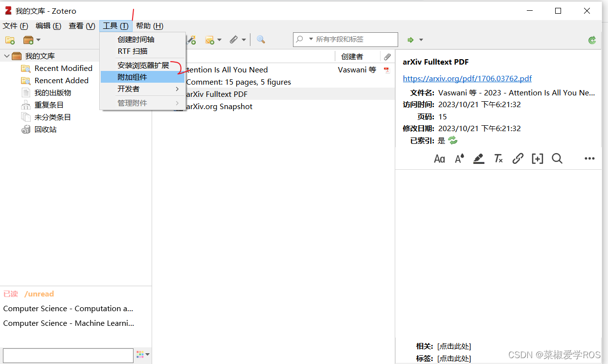Select the 已读 tag in the tag selector

(x=11, y=294)
